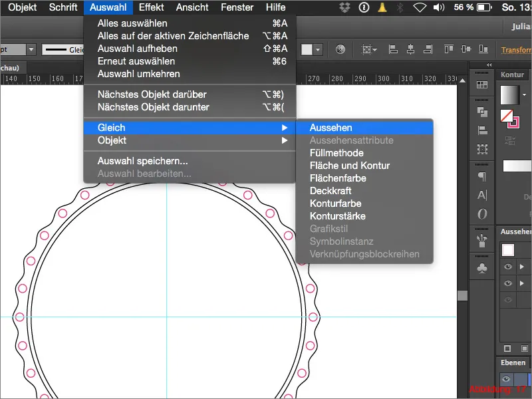The width and height of the screenshot is (532, 399).
Task: Click vertical align center icon
Action: coord(466,49)
